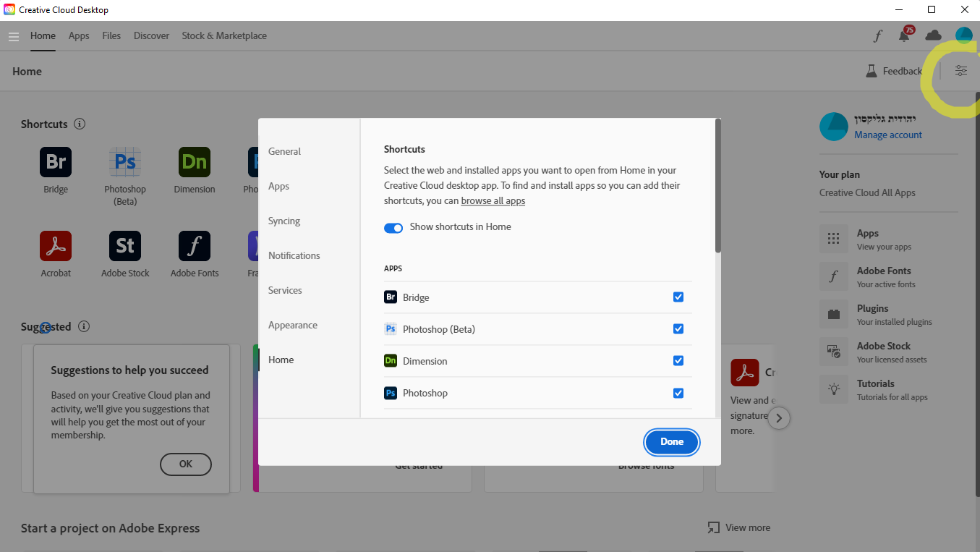Open the notifications bell
The width and height of the screenshot is (980, 552).
(904, 35)
